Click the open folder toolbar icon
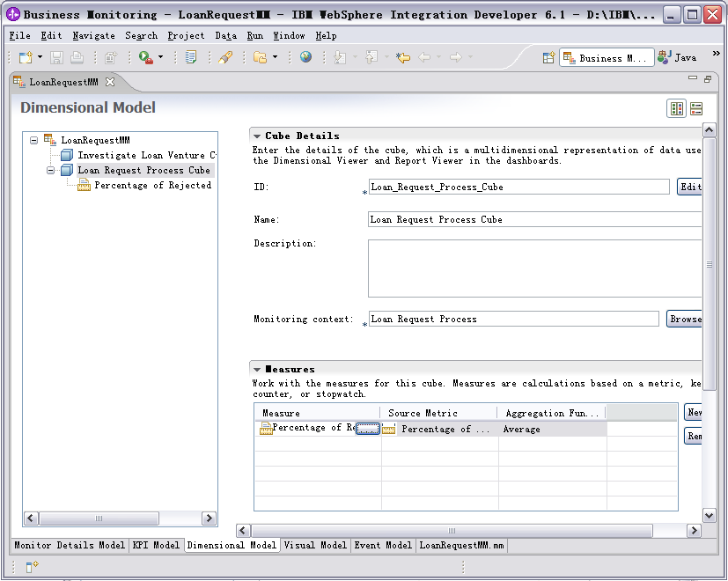 [260, 57]
